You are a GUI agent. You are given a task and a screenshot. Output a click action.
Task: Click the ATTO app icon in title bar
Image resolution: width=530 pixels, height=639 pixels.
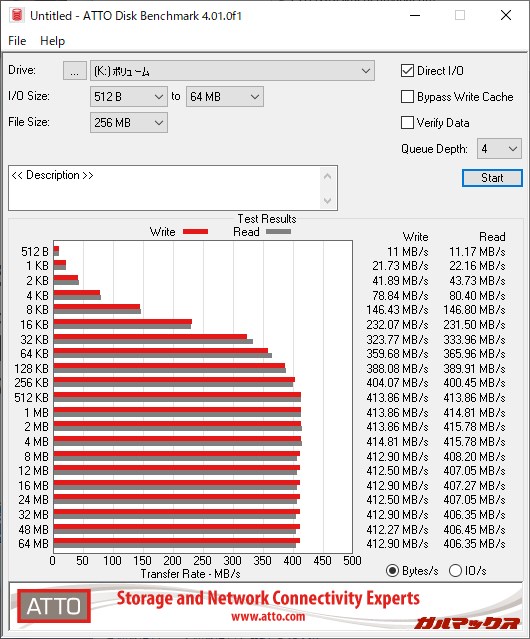(x=17, y=15)
